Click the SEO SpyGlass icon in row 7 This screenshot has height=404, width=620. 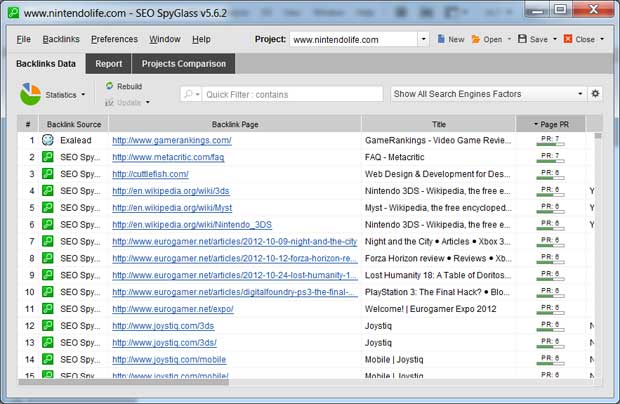(x=48, y=241)
